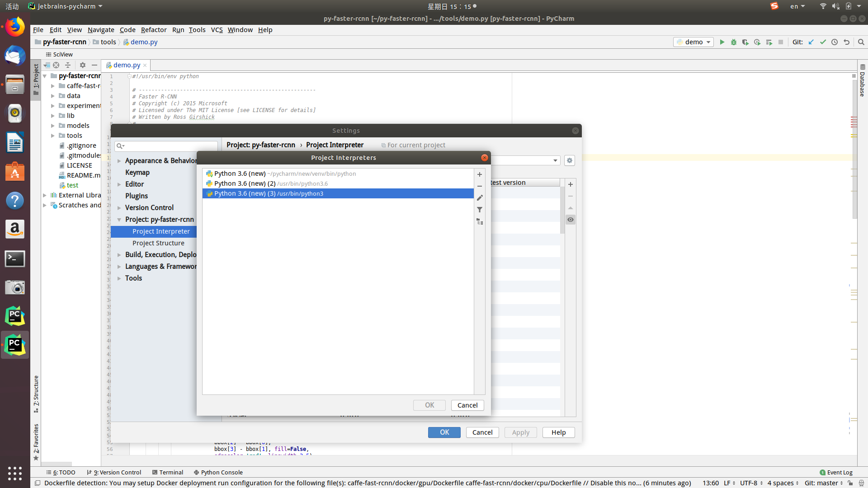Image resolution: width=868 pixels, height=488 pixels.
Task: Click the remove interpreter minus icon
Action: tap(480, 186)
